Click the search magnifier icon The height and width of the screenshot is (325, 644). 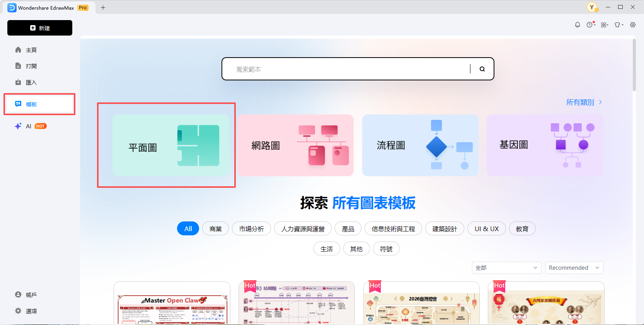point(482,69)
